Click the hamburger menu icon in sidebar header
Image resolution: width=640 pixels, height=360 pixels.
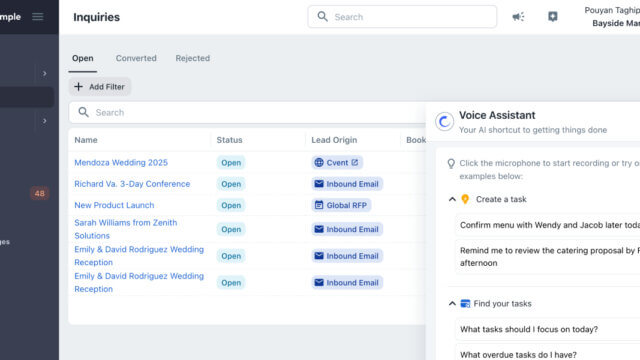coord(38,17)
